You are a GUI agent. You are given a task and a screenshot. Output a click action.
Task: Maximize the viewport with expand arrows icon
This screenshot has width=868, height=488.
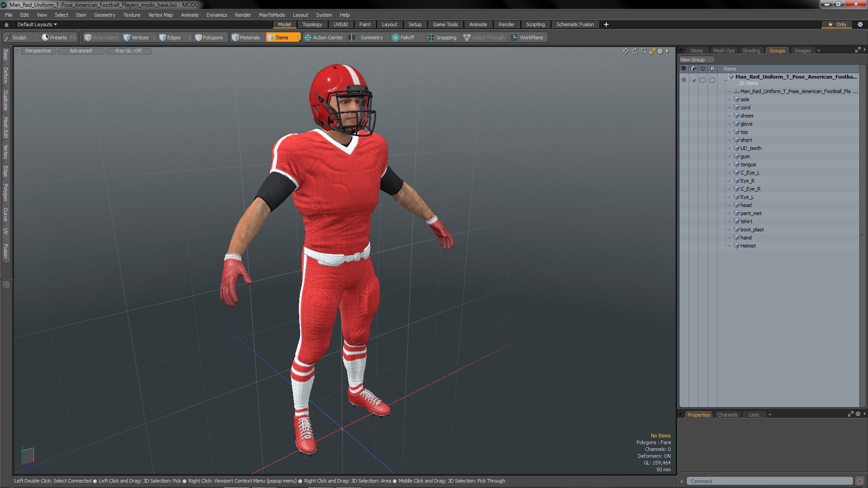(x=652, y=51)
